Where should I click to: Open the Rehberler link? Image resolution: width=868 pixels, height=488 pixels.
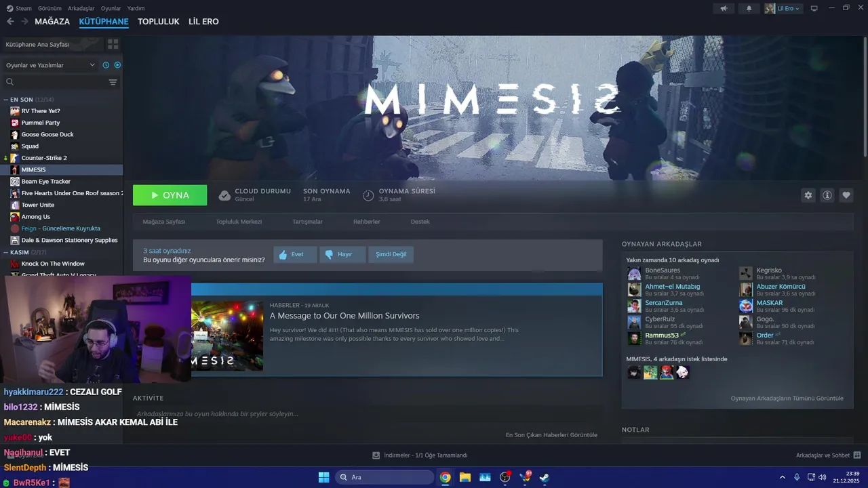[366, 222]
